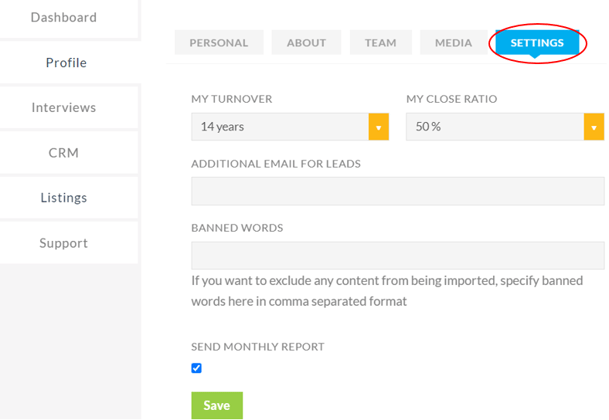Go to Profile in the sidebar
609x420 pixels.
point(69,63)
